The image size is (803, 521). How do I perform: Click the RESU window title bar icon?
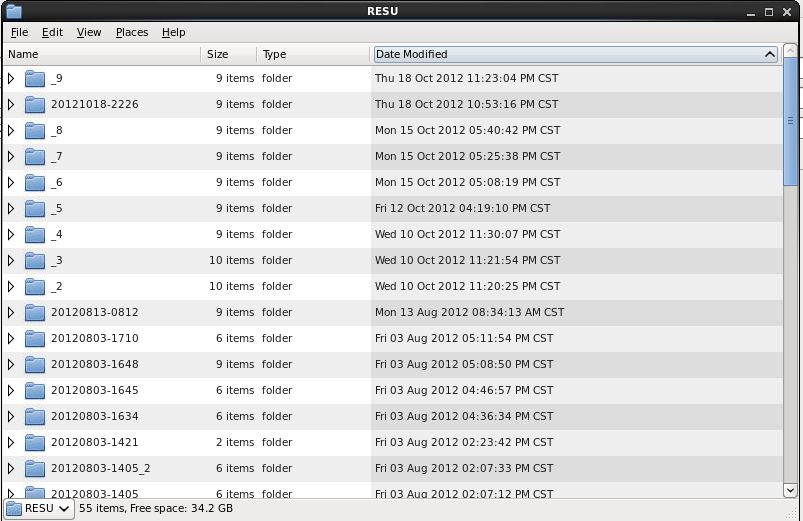pyautogui.click(x=13, y=11)
